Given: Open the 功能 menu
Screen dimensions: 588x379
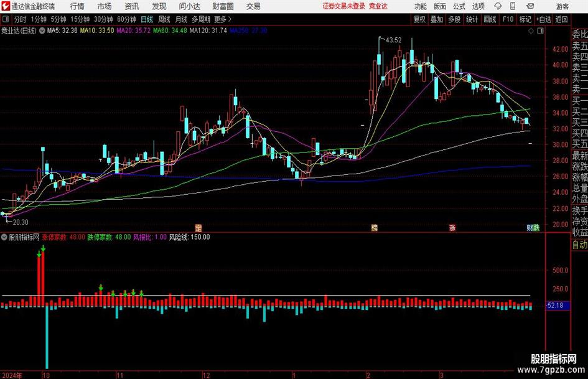Looking at the screenshot, I should (421, 6).
